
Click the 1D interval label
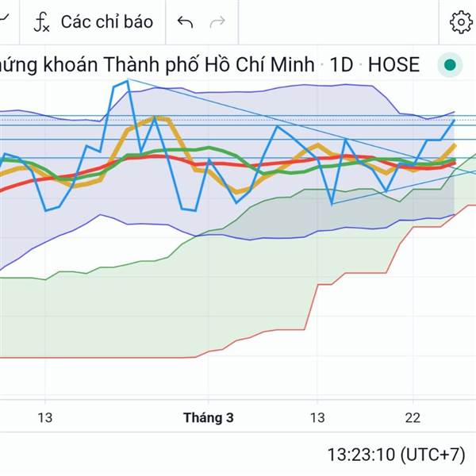(341, 64)
